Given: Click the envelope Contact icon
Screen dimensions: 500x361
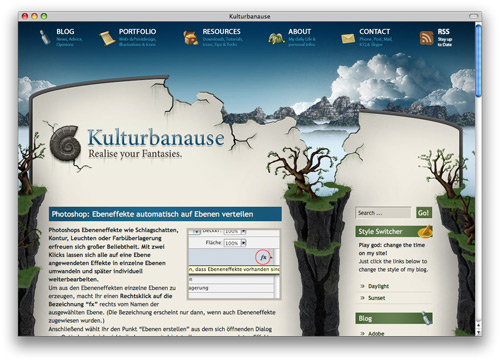Looking at the screenshot, I should pos(348,39).
